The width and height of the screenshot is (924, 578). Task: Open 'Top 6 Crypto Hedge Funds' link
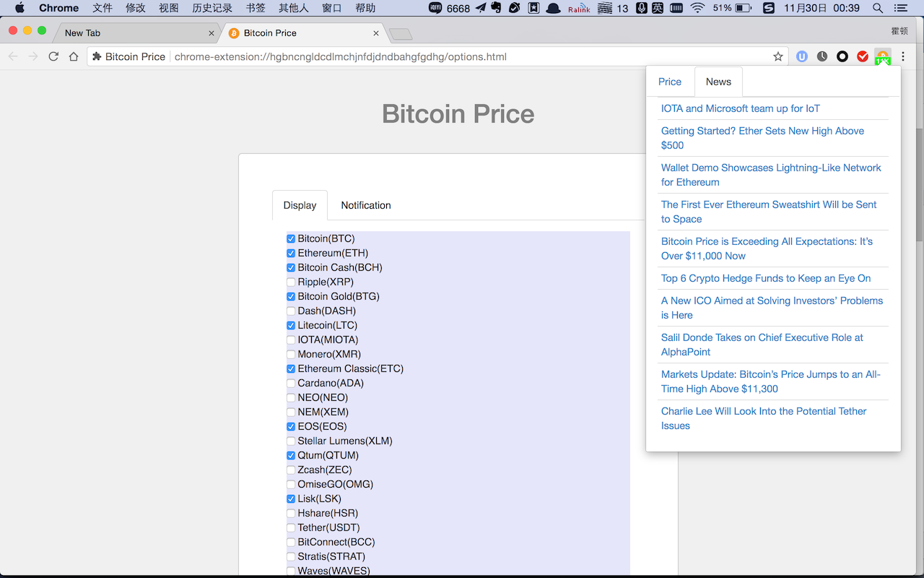coord(766,278)
